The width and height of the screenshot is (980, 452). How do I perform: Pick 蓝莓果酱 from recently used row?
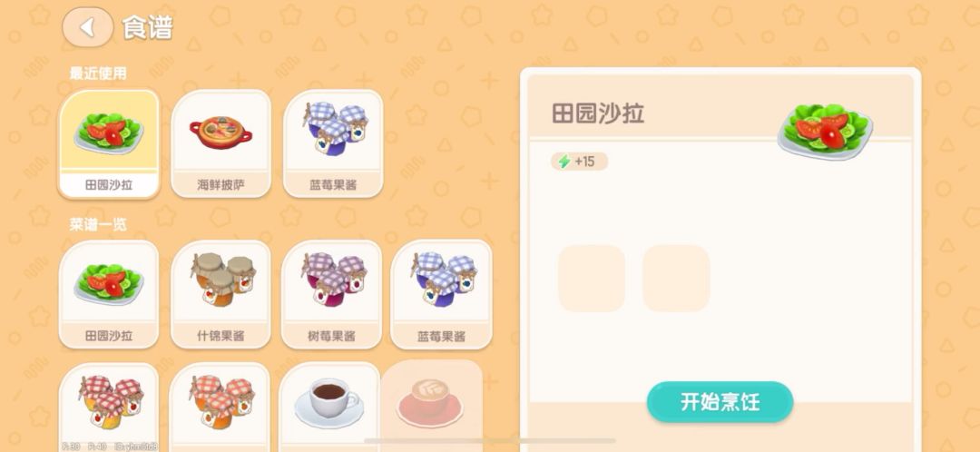[x=333, y=143]
